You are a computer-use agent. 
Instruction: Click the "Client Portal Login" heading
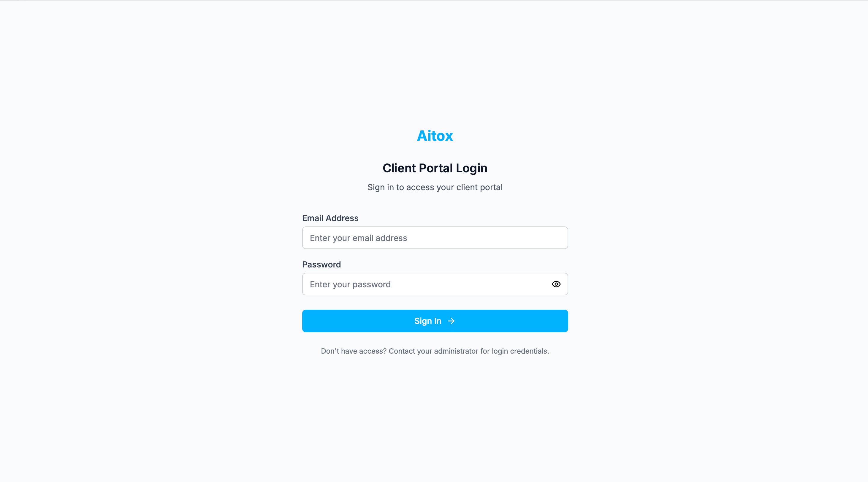click(x=435, y=168)
